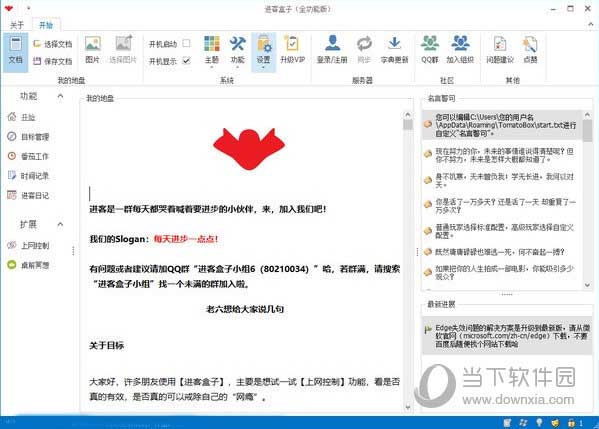Select the quote starting 现在努力的你
Viewport: 599px width, 429px height.
click(x=502, y=155)
